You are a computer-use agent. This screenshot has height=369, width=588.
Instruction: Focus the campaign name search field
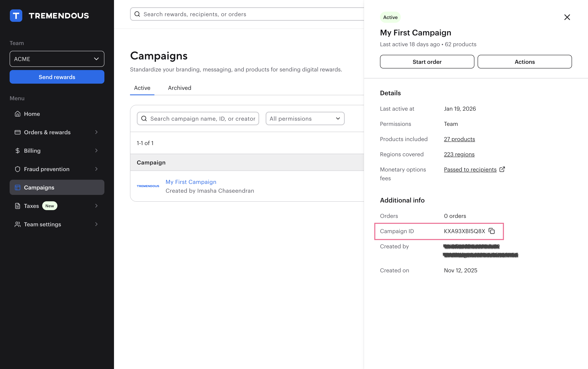[202, 119]
